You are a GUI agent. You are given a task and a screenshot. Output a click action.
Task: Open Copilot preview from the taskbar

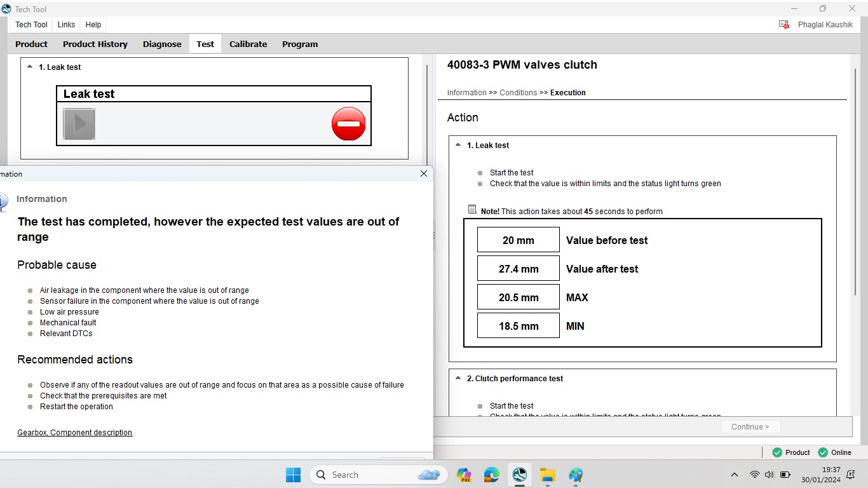point(464,475)
